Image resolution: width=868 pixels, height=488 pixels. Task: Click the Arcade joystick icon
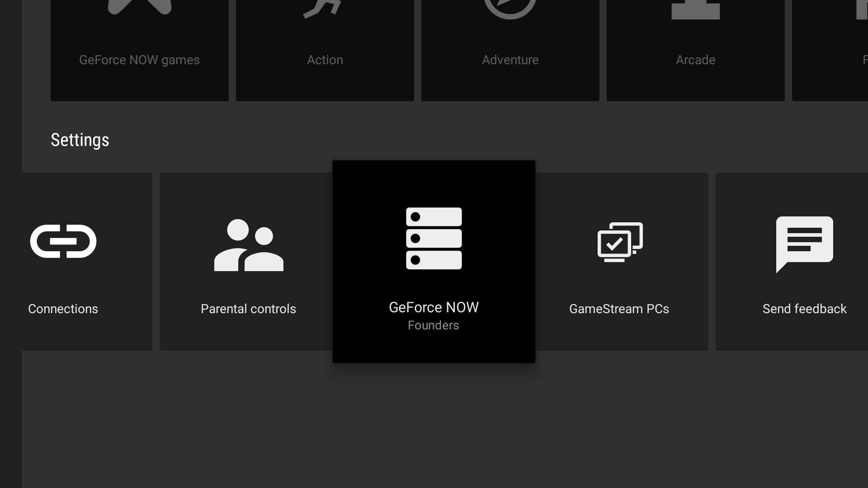(696, 9)
